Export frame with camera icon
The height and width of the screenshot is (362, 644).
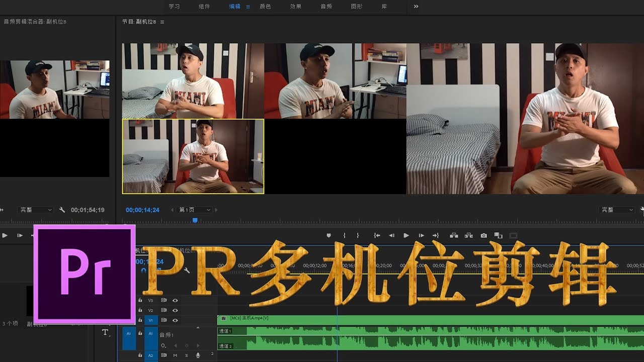point(484,235)
